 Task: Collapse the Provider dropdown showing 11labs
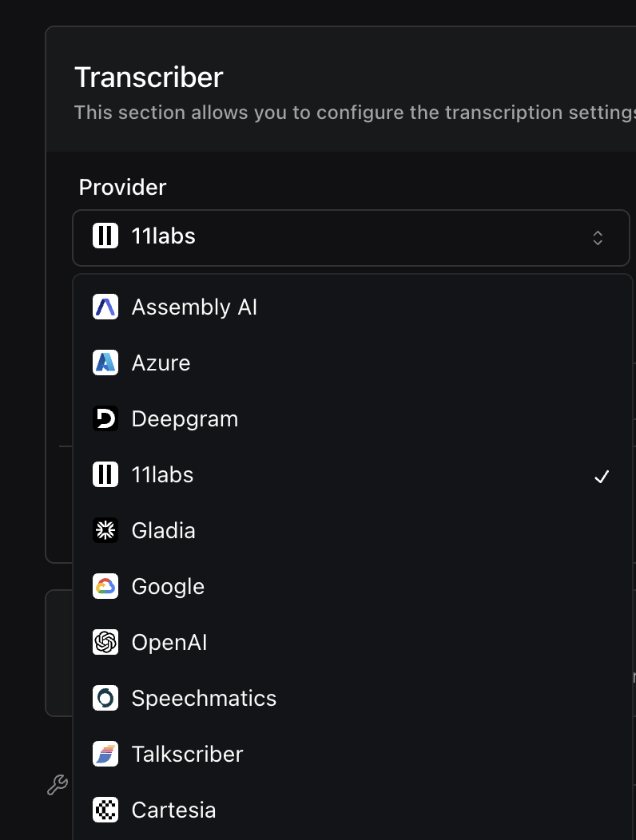pyautogui.click(x=351, y=237)
